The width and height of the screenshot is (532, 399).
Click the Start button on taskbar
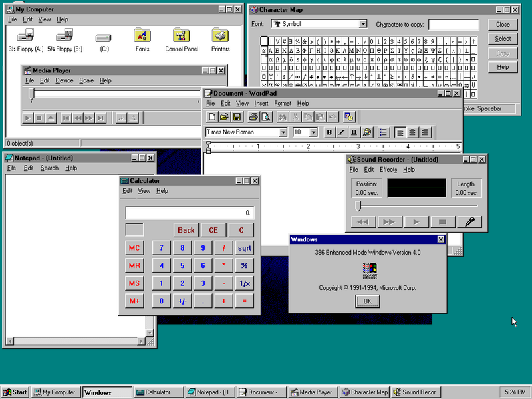[x=15, y=392]
